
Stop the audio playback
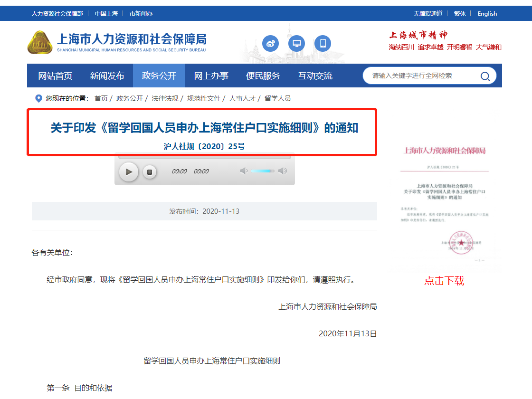coord(149,171)
